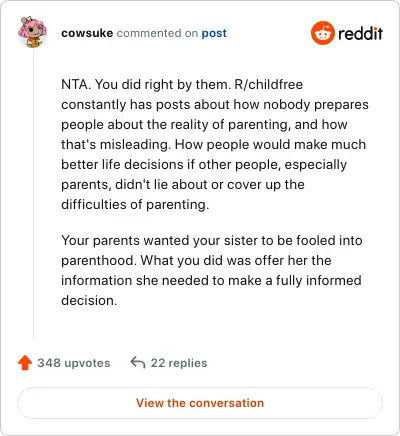Screen dimensions: 400x436
Task: Click the '22 replies' label
Action: pyautogui.click(x=179, y=363)
